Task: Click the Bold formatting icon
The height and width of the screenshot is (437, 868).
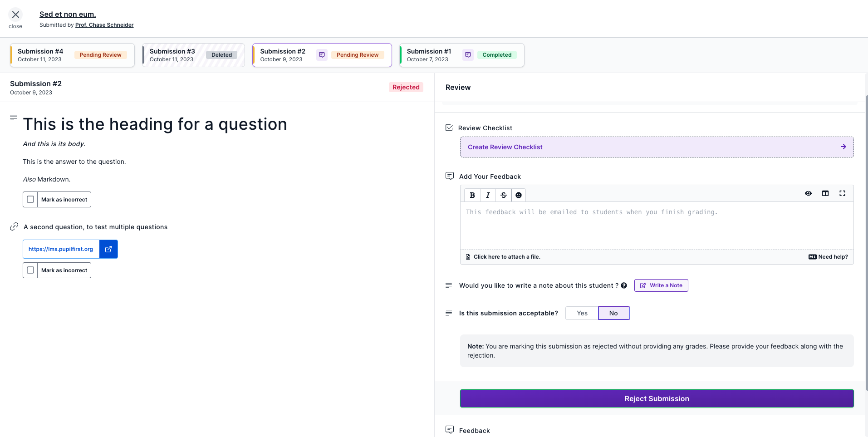Action: 472,195
